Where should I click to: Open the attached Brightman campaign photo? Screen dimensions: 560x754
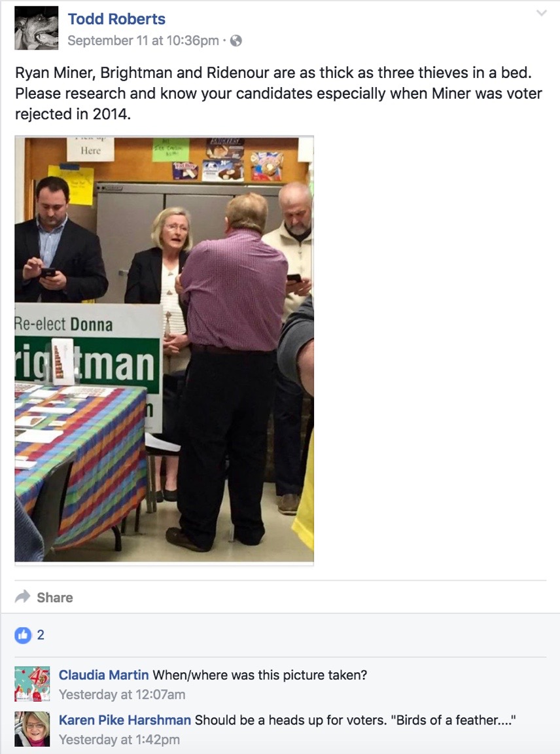coord(164,350)
